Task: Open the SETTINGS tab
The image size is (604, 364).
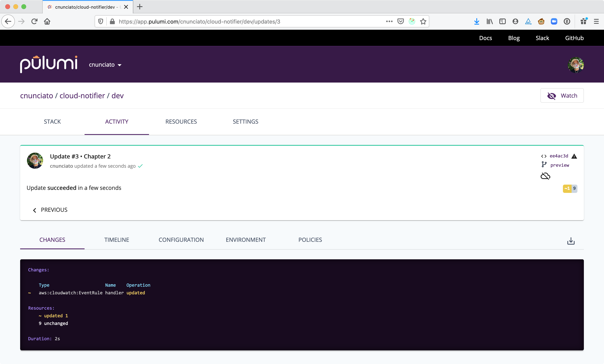Action: click(245, 122)
